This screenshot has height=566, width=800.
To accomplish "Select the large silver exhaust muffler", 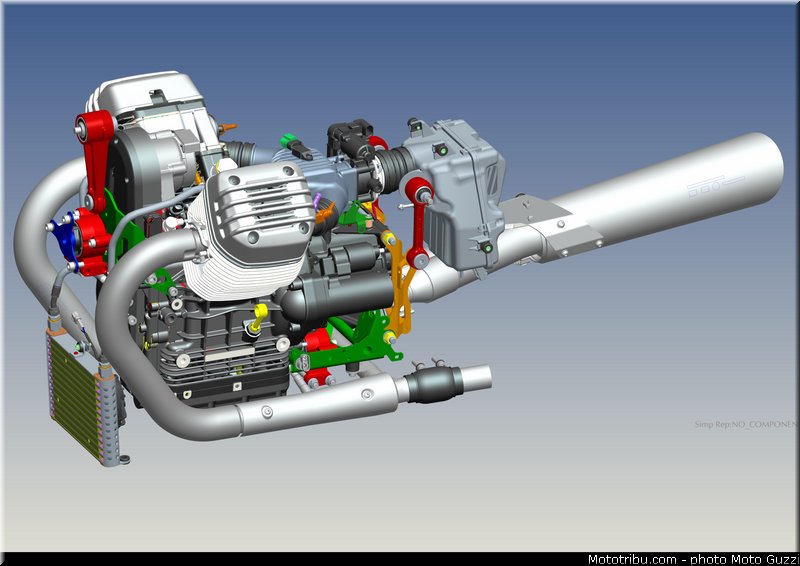I will pyautogui.click(x=663, y=191).
